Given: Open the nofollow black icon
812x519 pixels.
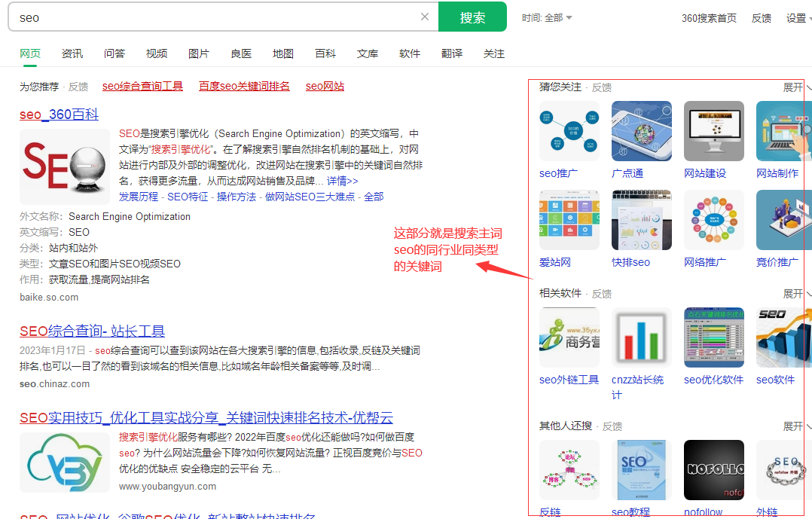Looking at the screenshot, I should pos(714,470).
